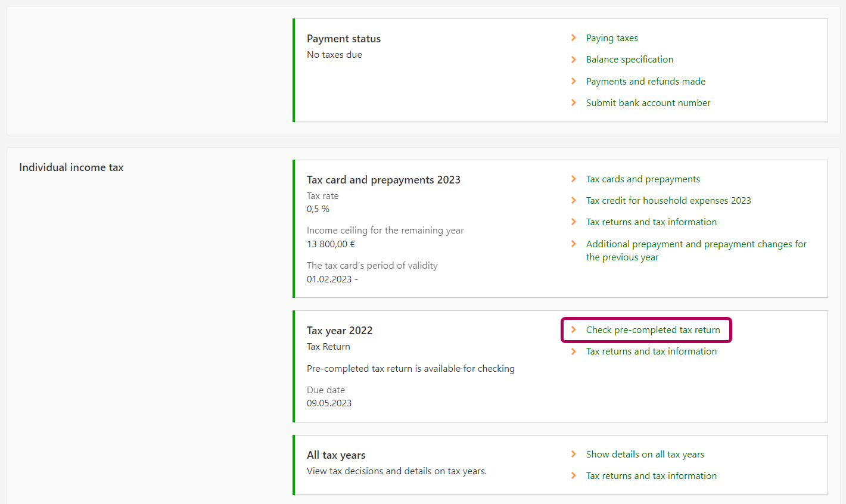Click the Tax card and prepayments 2023 heading
The width and height of the screenshot is (846, 504).
coord(383,180)
